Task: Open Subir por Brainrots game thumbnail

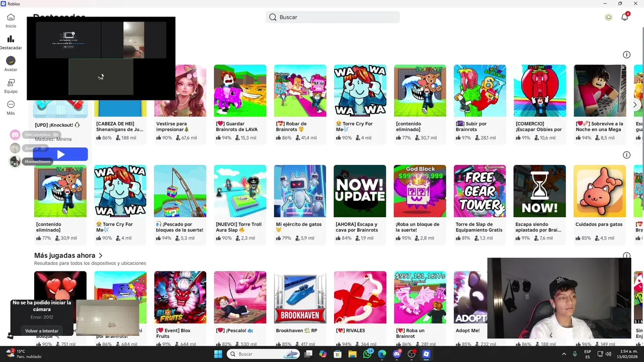Action: [x=480, y=90]
